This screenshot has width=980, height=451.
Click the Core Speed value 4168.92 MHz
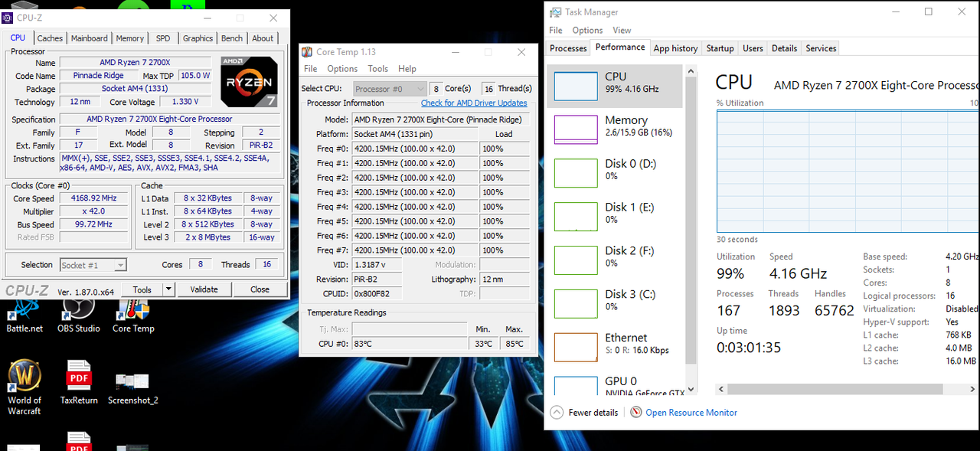coord(93,198)
